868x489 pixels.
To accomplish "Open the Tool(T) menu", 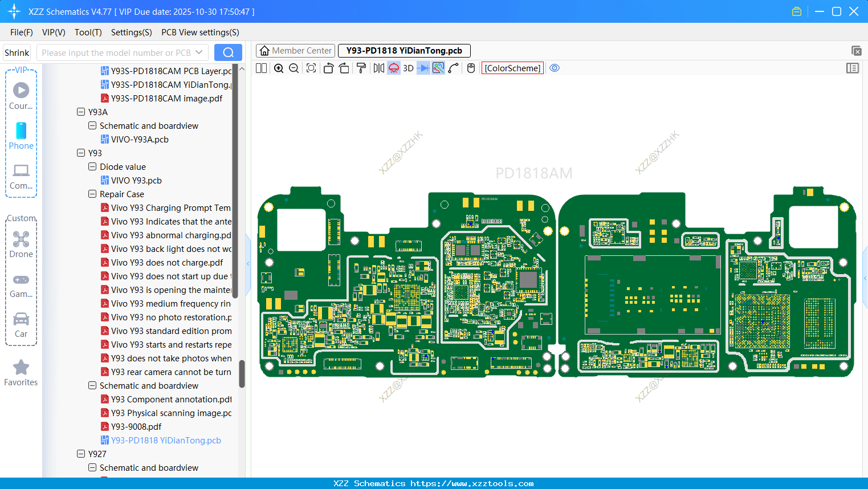I will pos(88,32).
